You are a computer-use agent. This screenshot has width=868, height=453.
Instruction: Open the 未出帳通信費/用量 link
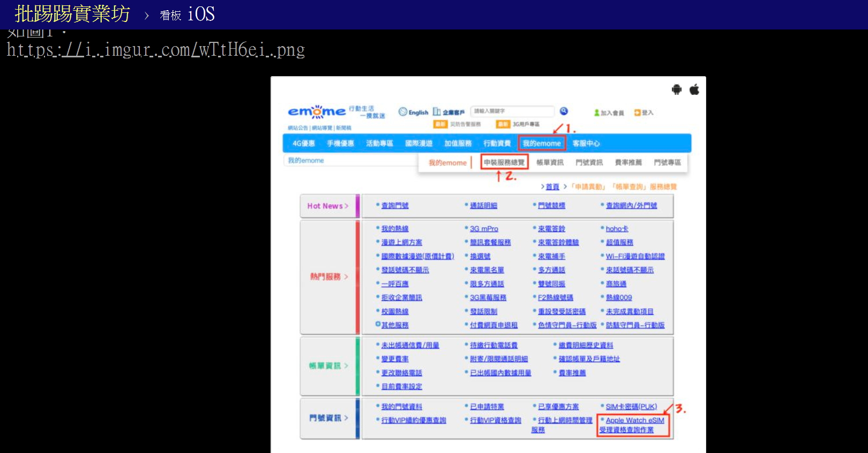point(410,346)
